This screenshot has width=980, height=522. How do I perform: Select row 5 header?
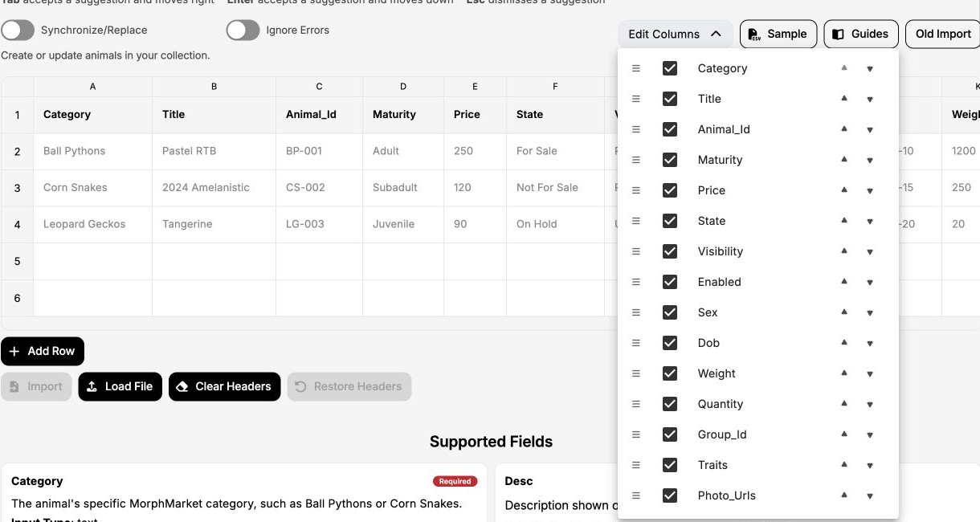[17, 261]
